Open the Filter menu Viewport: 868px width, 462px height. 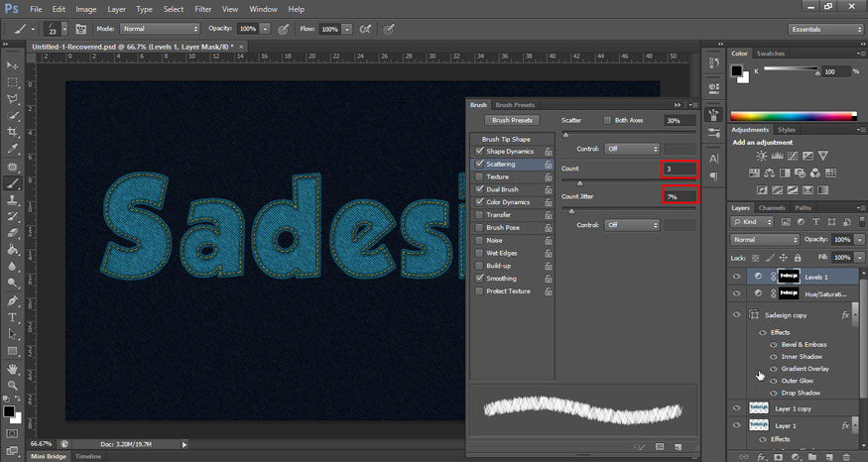click(x=203, y=9)
